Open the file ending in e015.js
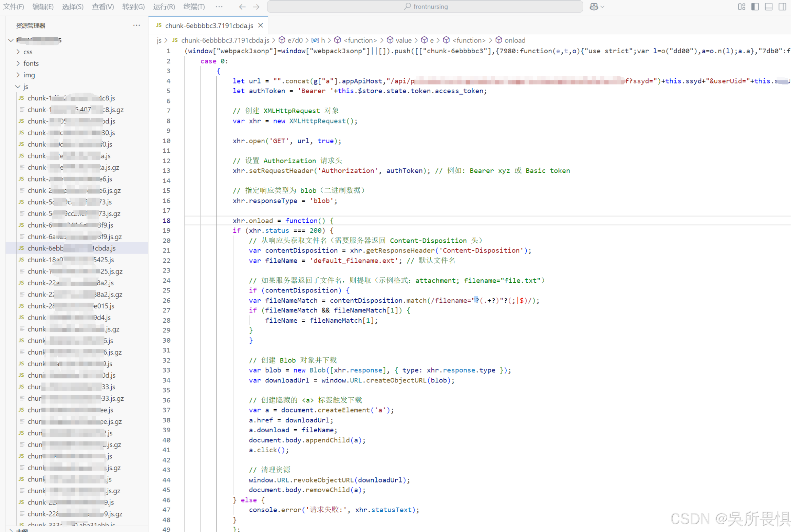 77,306
